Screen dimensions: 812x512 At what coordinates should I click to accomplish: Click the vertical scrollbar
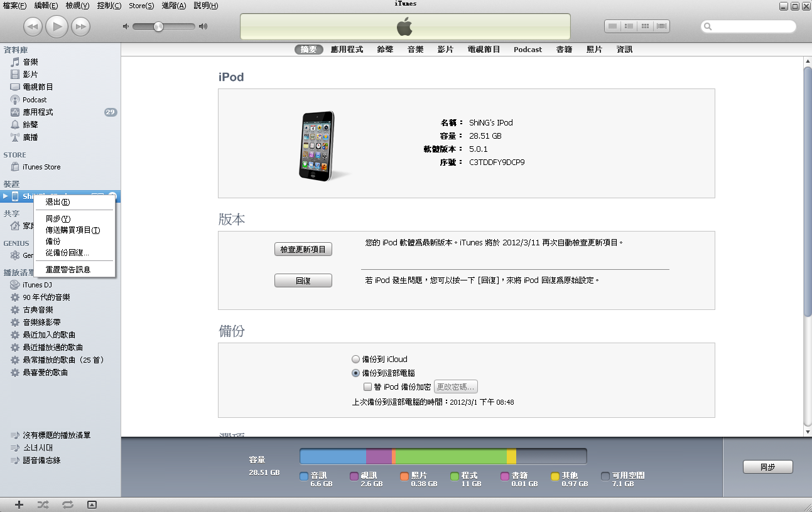(x=808, y=191)
